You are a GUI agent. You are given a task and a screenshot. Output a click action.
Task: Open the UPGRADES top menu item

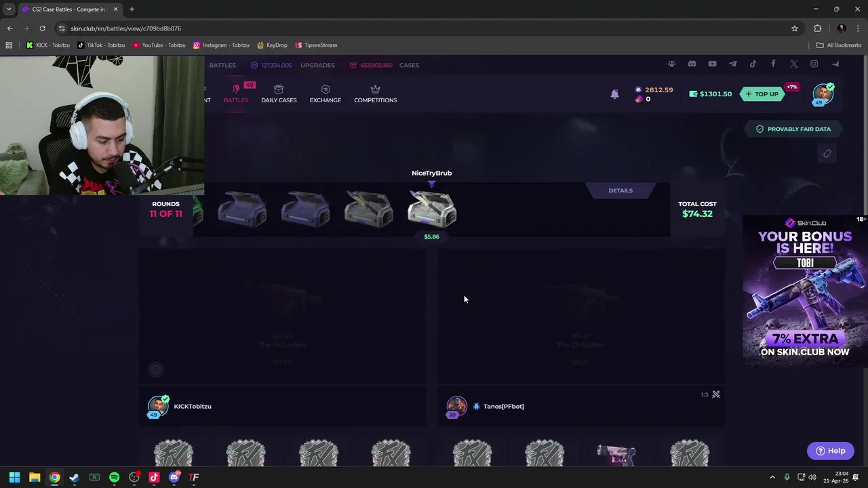coord(317,65)
